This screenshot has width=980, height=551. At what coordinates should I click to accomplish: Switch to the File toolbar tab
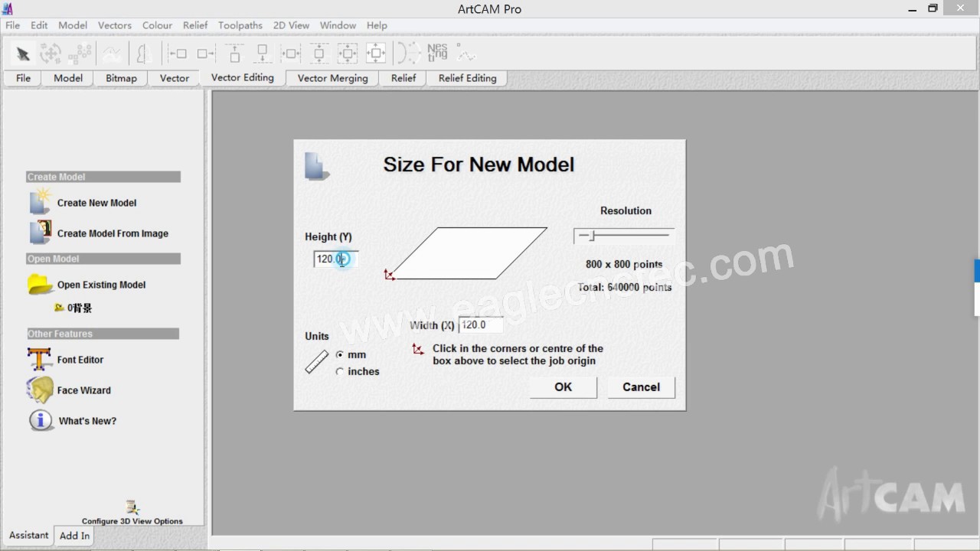[24, 78]
